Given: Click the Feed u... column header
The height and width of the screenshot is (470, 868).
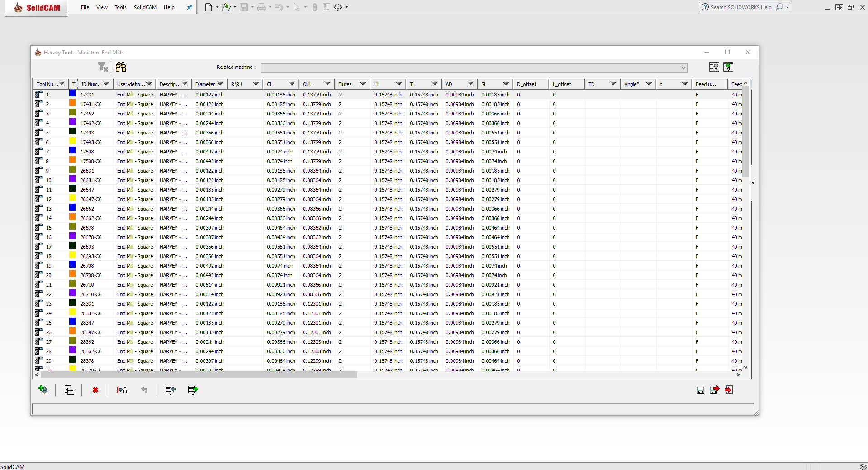Looking at the screenshot, I should [710, 84].
